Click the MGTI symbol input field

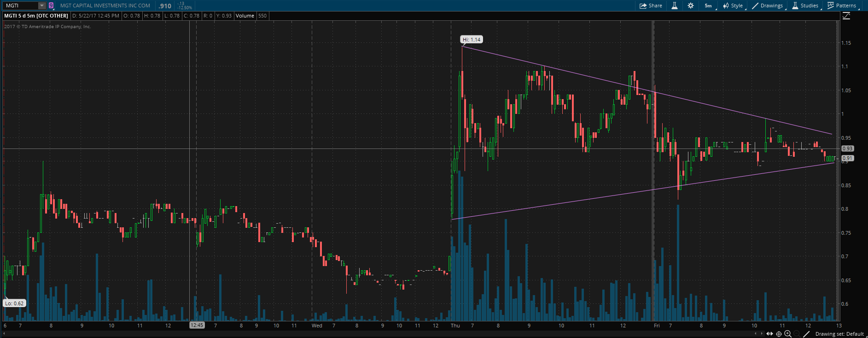click(21, 6)
